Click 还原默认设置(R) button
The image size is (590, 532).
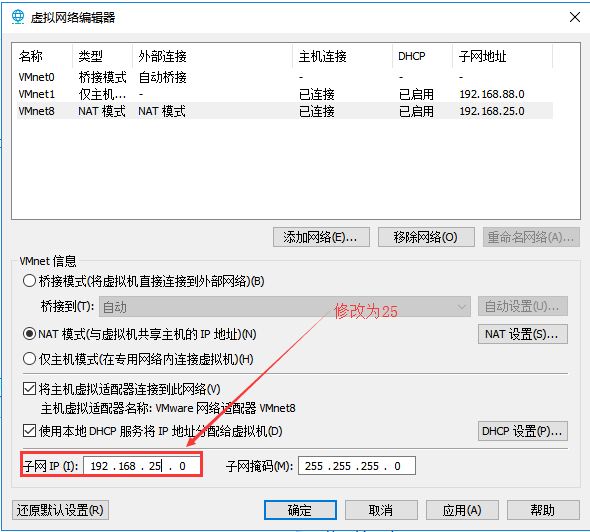[60, 510]
